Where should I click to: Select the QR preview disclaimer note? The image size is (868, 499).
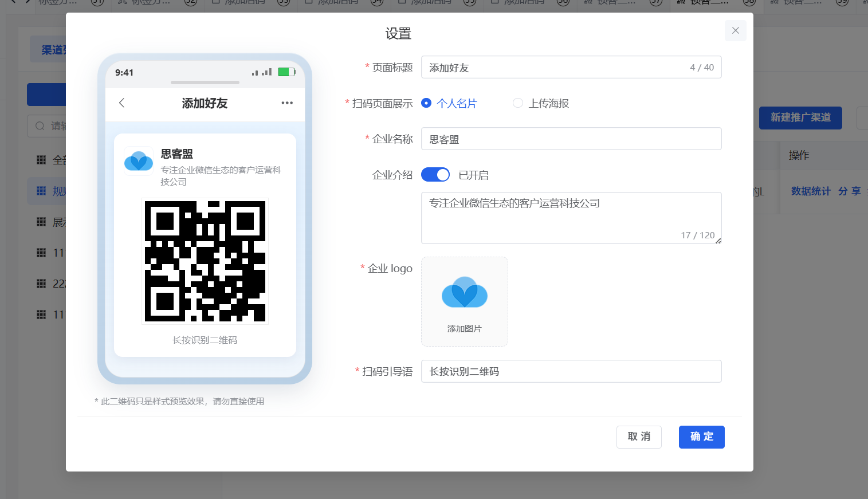[x=179, y=401]
